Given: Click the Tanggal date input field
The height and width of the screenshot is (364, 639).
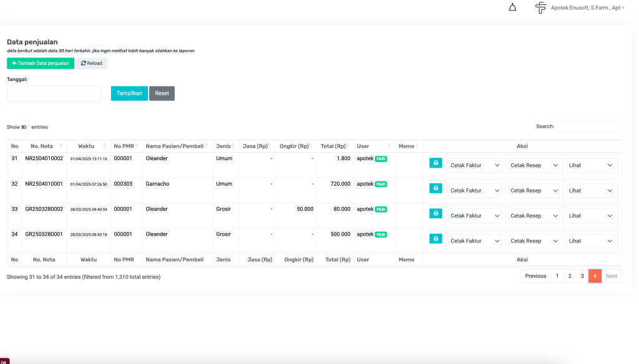Looking at the screenshot, I should pos(54,93).
